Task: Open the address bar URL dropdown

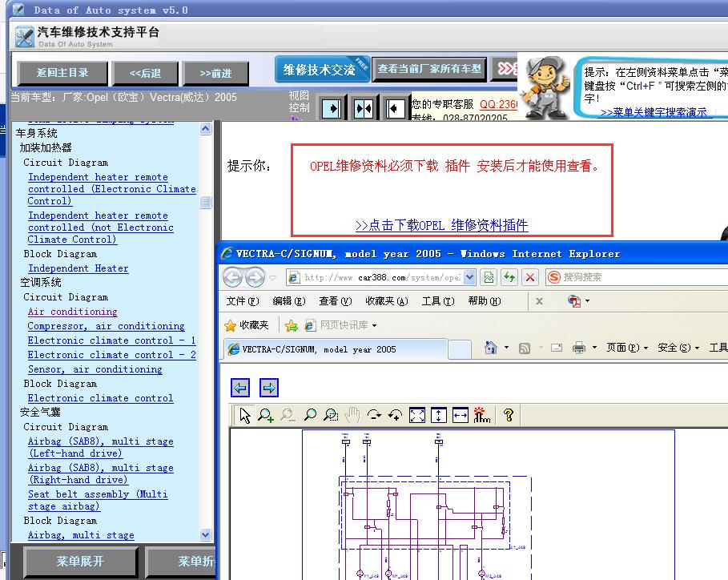Action: 469,277
